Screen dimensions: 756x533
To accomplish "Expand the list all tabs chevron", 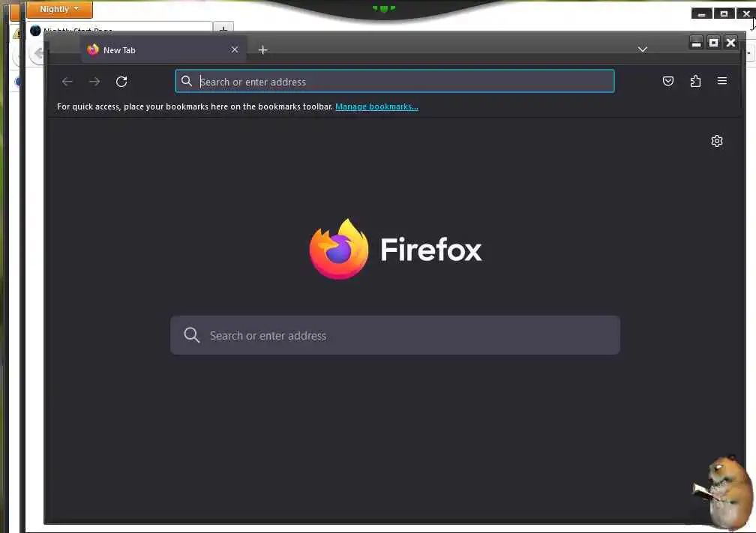I will pos(642,49).
